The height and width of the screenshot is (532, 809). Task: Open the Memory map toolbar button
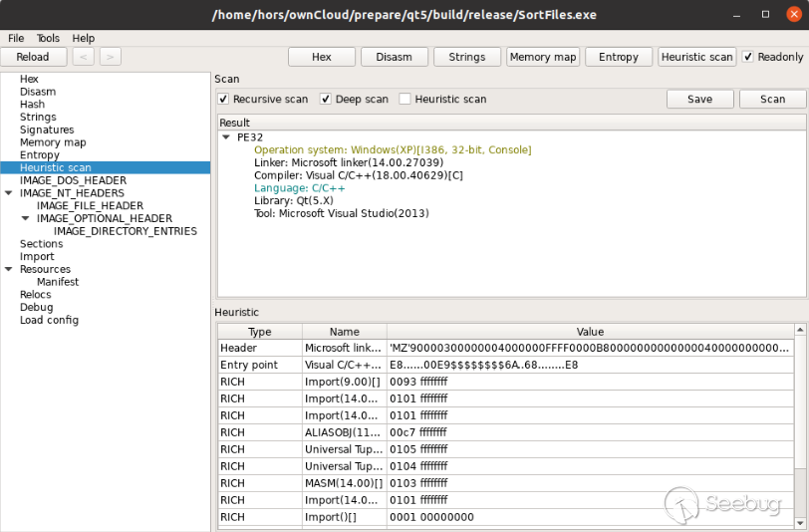(543, 57)
